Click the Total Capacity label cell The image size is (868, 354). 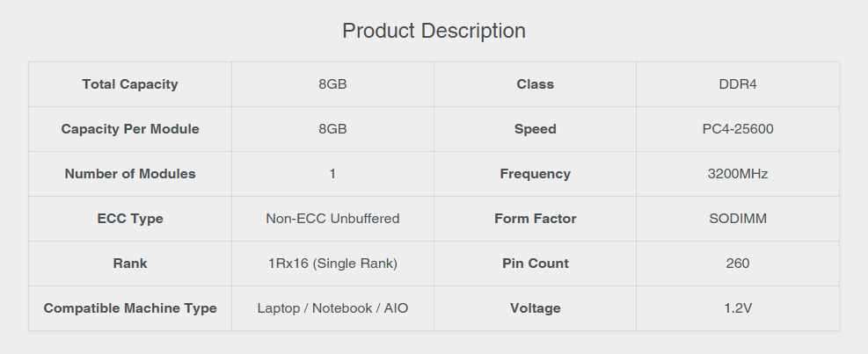130,84
